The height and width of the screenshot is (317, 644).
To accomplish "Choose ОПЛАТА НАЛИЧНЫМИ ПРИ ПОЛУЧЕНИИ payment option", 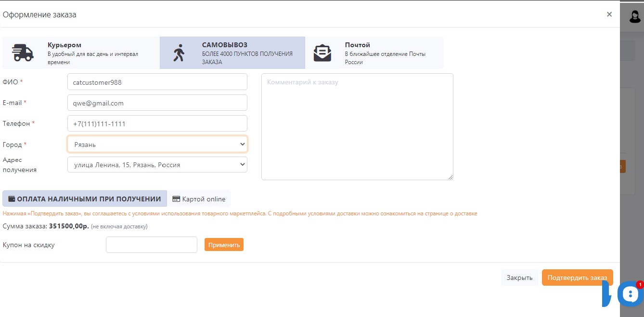I will [85, 199].
